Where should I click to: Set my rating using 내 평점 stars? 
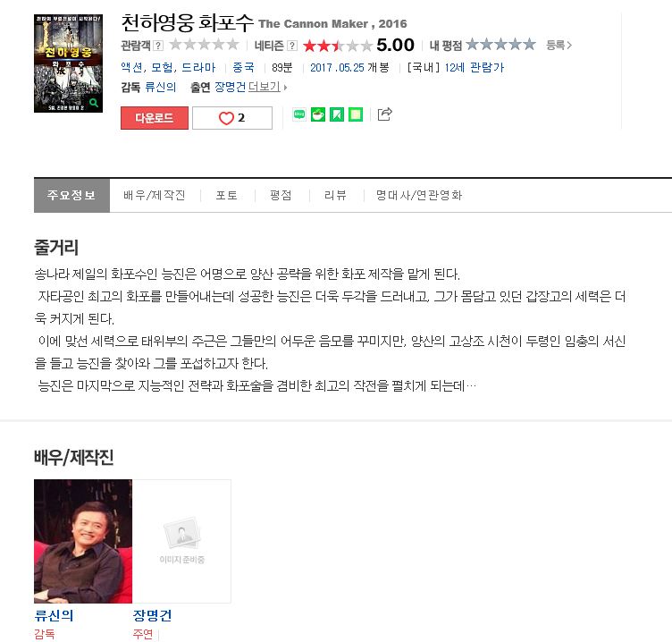[x=500, y=44]
